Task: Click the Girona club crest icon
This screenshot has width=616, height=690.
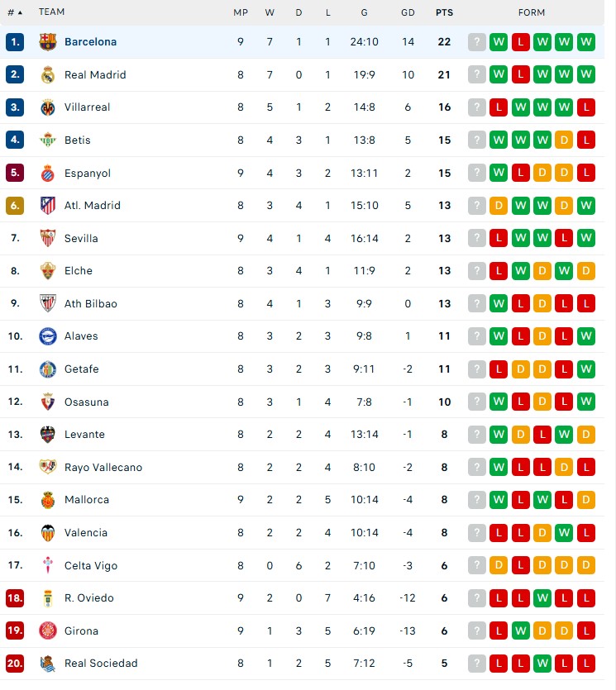Action: point(48,631)
